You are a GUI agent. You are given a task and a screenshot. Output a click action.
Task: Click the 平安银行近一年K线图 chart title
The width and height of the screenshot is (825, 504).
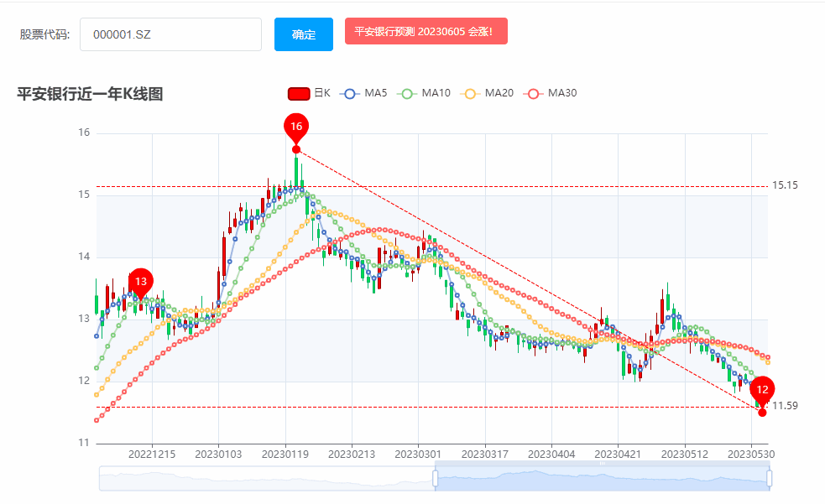90,94
